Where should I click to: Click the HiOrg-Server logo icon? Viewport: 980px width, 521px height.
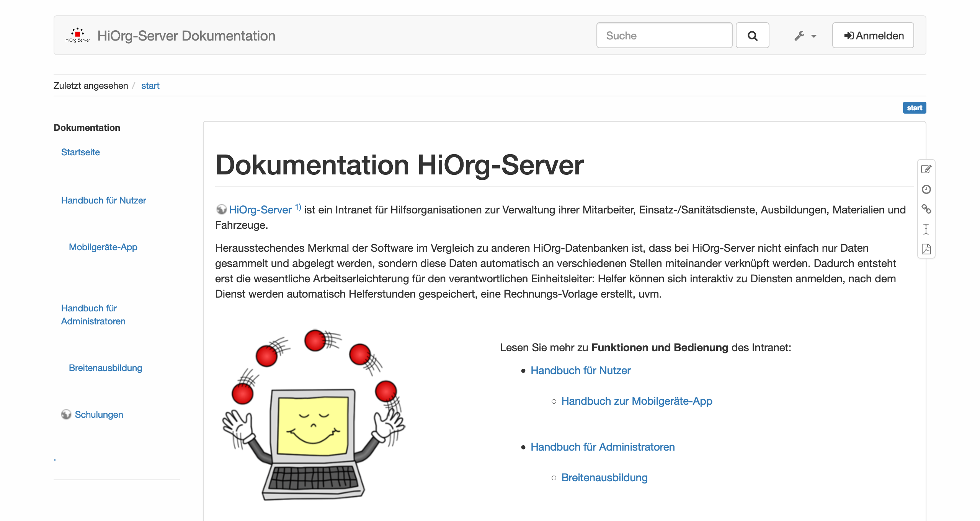click(77, 35)
